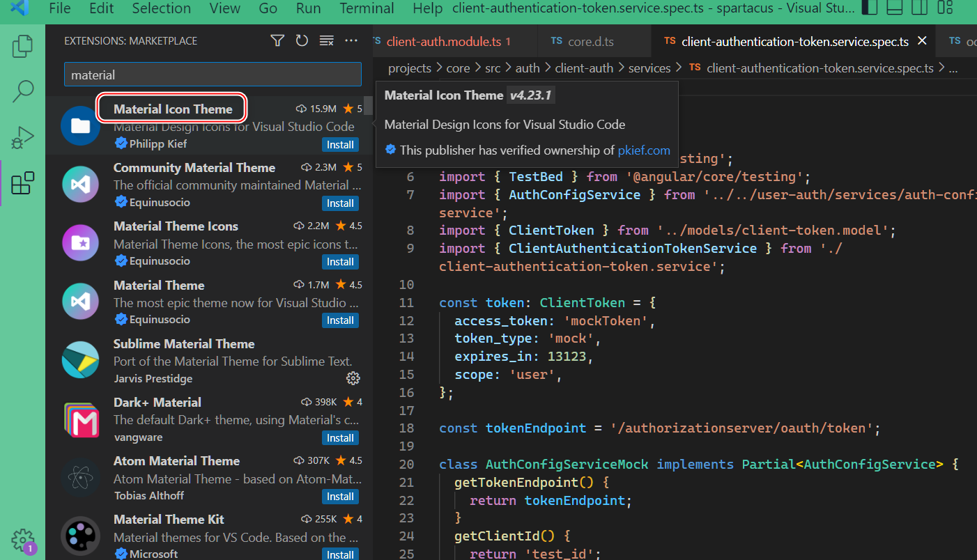This screenshot has width=977, height=560.
Task: Open the Manage gear in activity bar
Action: pos(22,540)
